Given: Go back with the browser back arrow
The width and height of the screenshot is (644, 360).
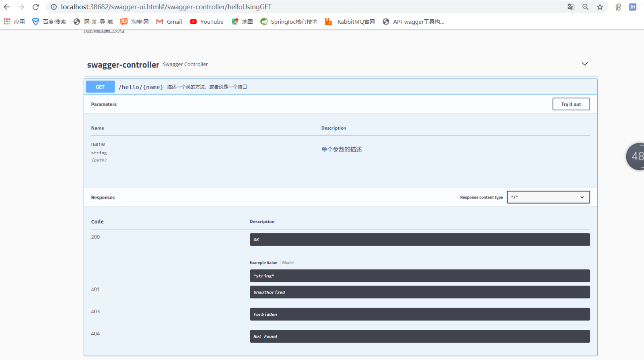Looking at the screenshot, I should tap(7, 7).
